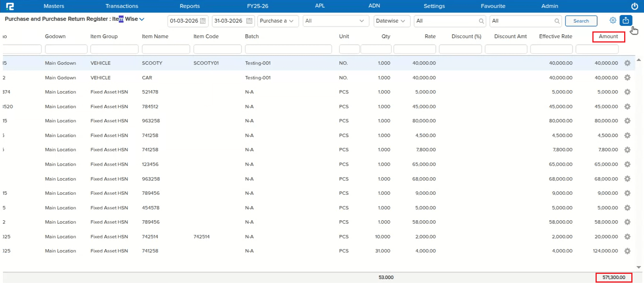Open the Favourite menu
Screen dimensions: 644x283
493,6
